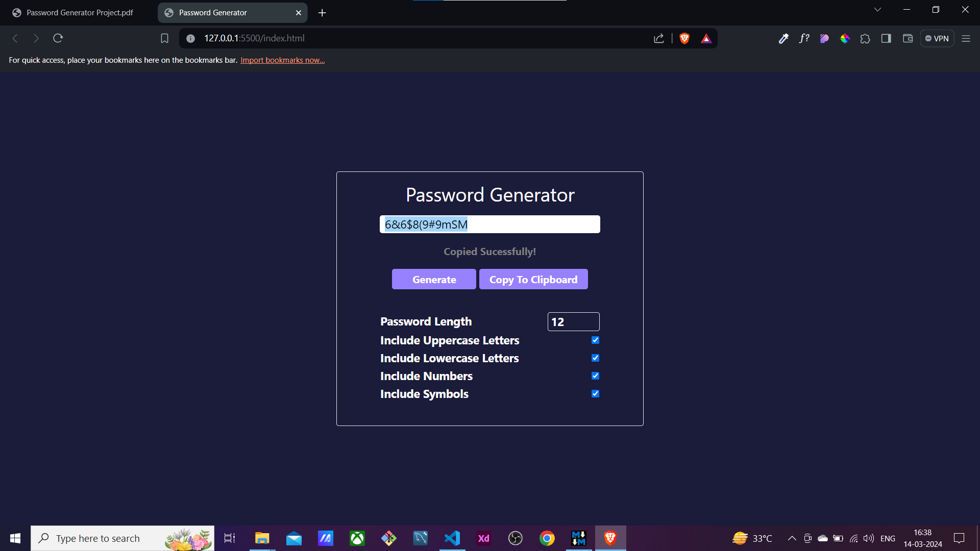Switch to Password Generator Project.pdf tab
This screenshot has height=551, width=980.
[80, 13]
